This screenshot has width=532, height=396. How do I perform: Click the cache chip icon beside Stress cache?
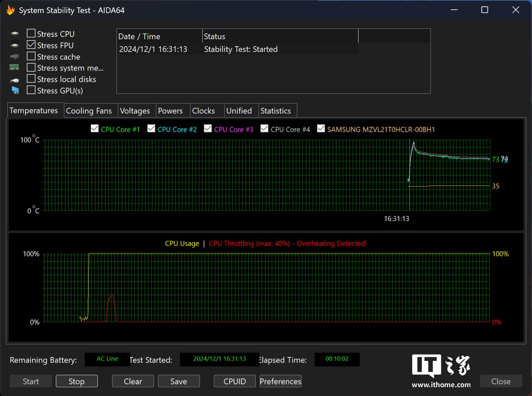[14, 57]
